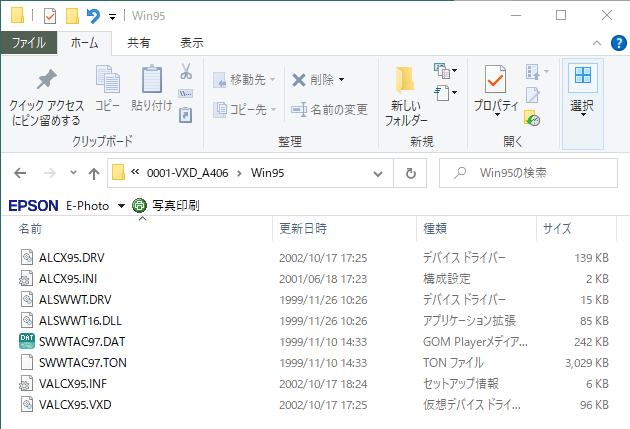Select file ALSWWT16.DLL

80,321
